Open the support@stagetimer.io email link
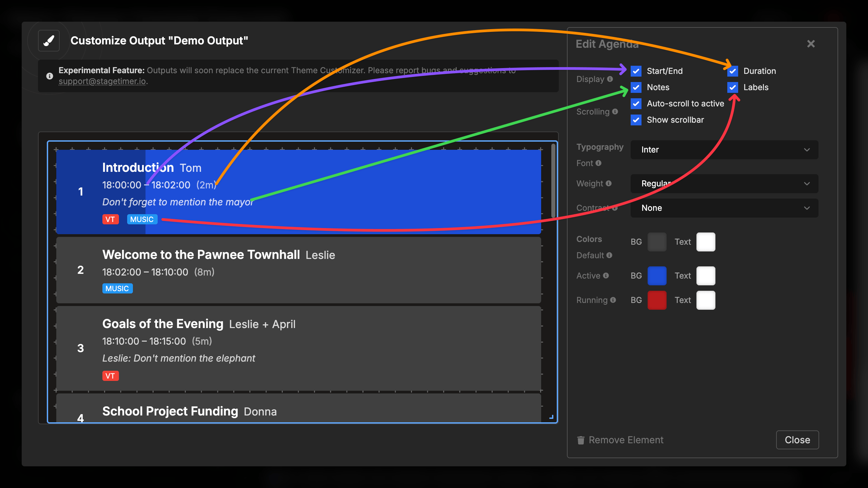The height and width of the screenshot is (488, 868). tap(103, 81)
